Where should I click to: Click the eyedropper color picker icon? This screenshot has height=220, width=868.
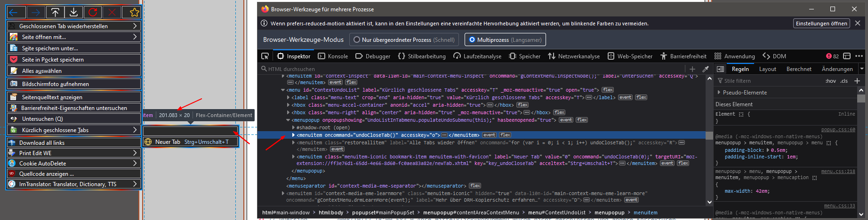point(706,69)
